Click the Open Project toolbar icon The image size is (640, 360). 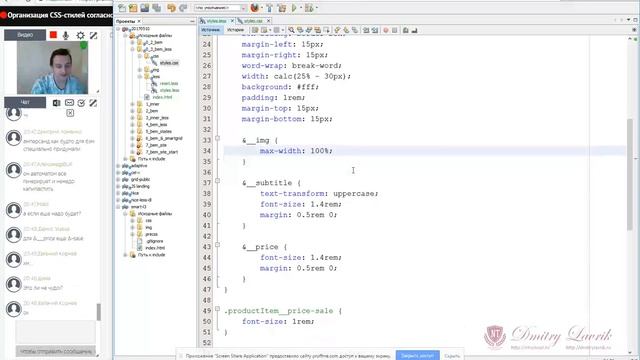coord(144,8)
